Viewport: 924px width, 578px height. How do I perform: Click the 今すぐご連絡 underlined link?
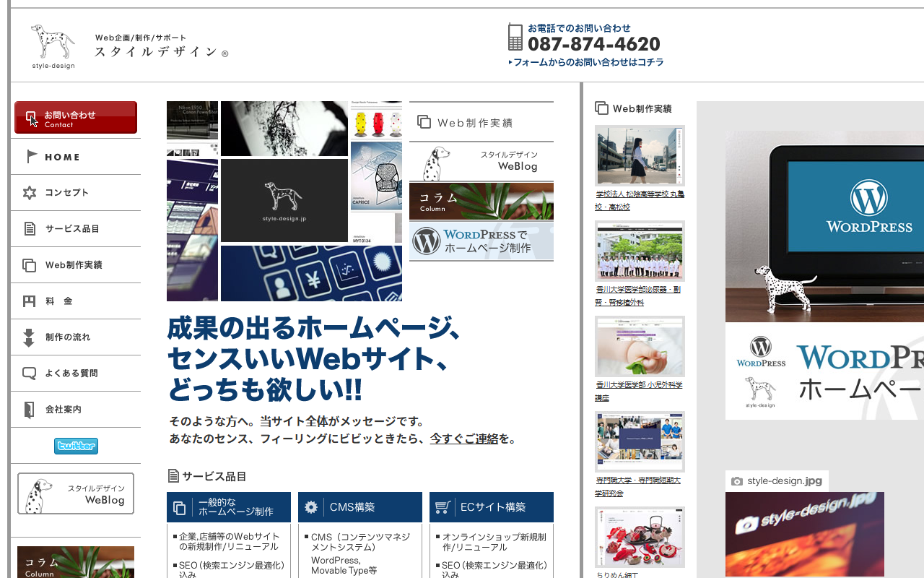[x=464, y=439]
